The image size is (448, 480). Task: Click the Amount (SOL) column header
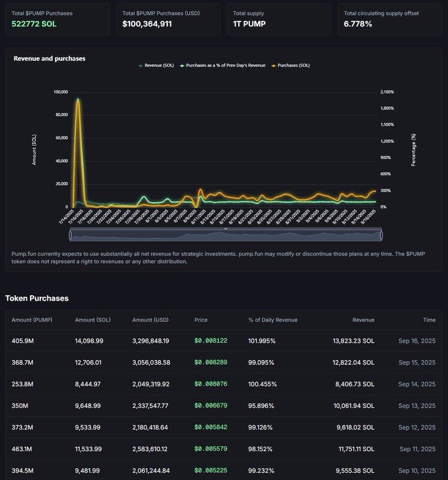(x=93, y=320)
